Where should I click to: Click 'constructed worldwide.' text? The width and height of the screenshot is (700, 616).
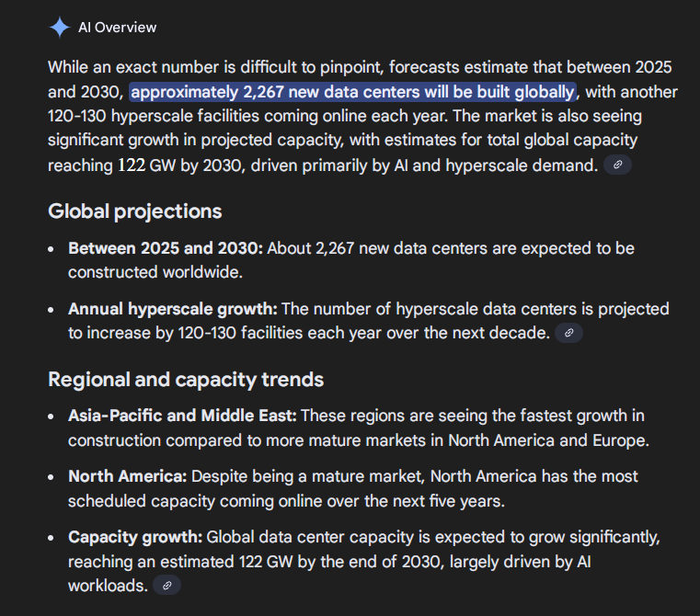(x=155, y=272)
